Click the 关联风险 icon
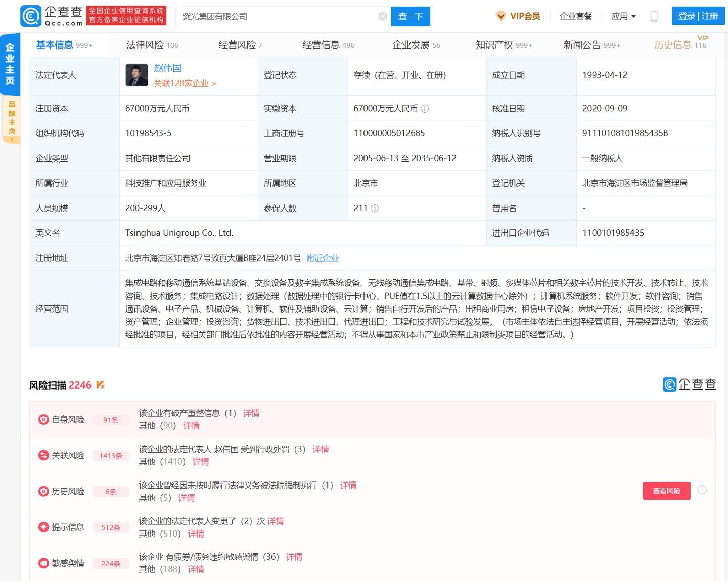 click(44, 456)
